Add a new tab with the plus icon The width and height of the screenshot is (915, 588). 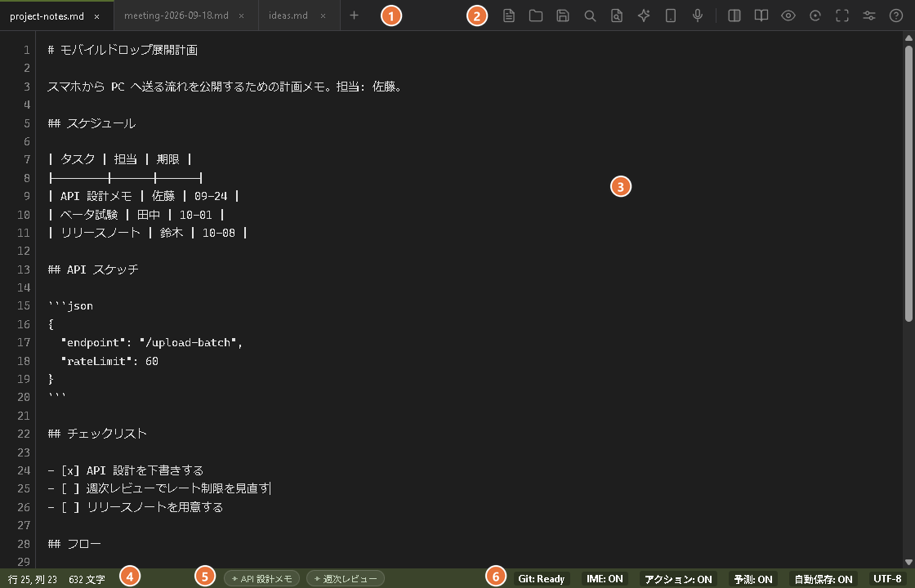[354, 16]
